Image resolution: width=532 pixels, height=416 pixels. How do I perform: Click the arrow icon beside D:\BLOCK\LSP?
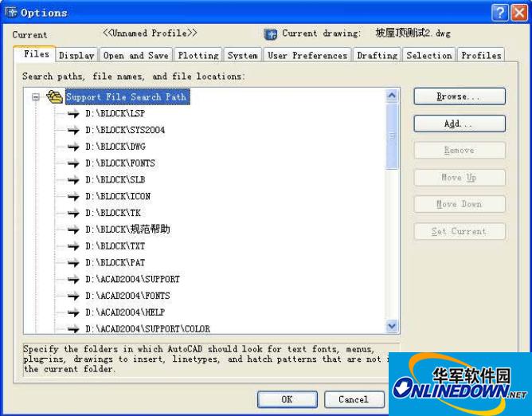[73, 114]
